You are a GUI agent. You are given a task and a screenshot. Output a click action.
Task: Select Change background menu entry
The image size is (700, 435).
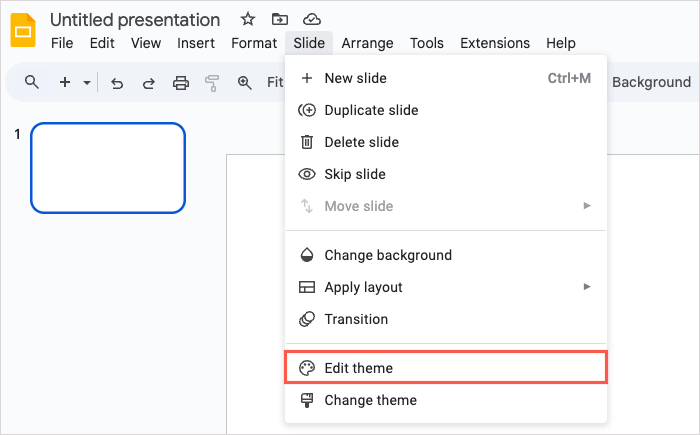coord(446,255)
